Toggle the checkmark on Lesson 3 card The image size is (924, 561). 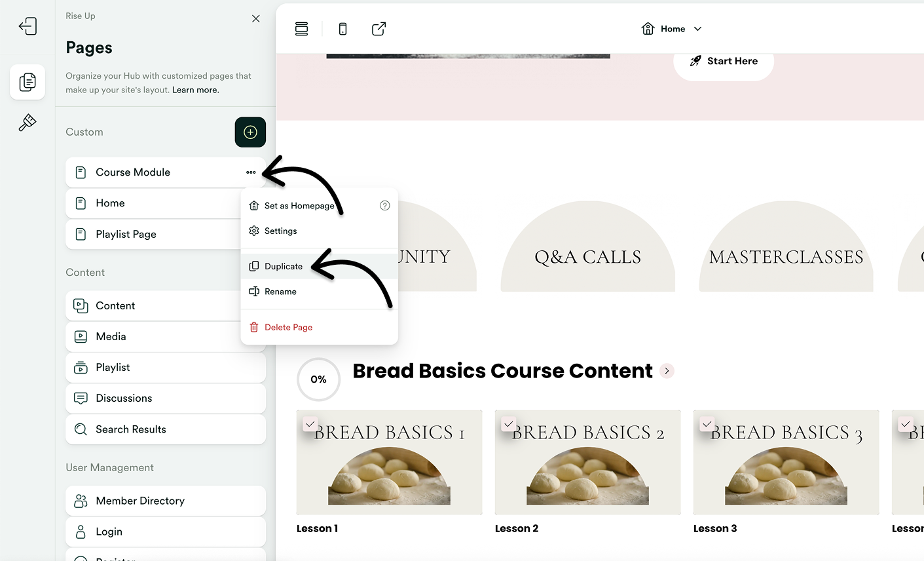[707, 424]
